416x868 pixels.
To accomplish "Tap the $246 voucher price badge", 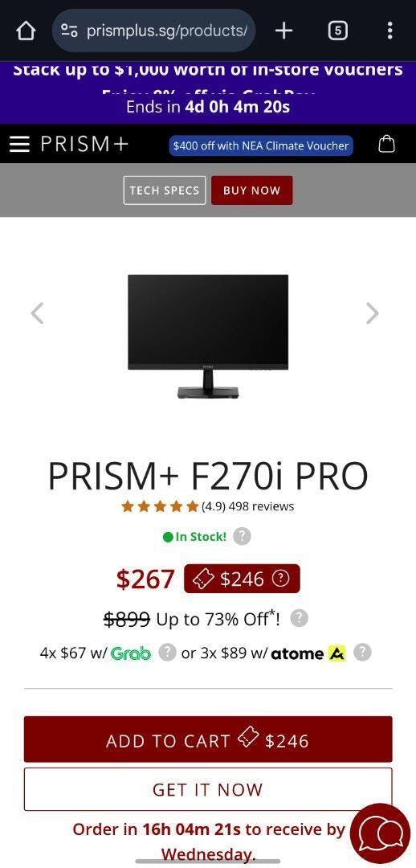I will pyautogui.click(x=242, y=579).
